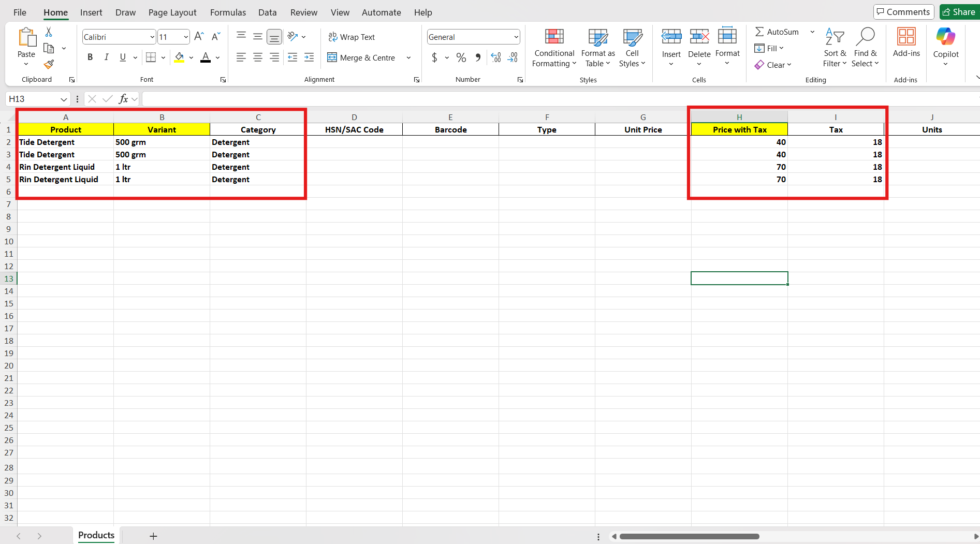Click the Cut scissors icon
The height and width of the screenshot is (544, 980).
tap(49, 32)
